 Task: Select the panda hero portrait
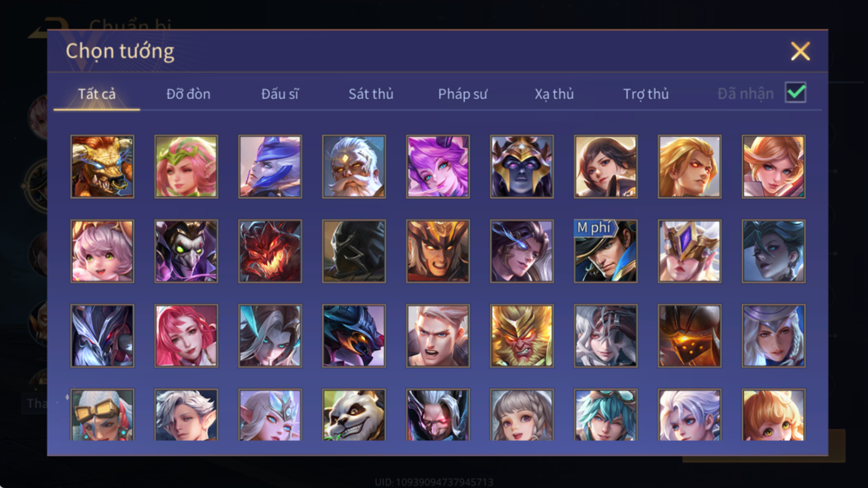(x=354, y=415)
